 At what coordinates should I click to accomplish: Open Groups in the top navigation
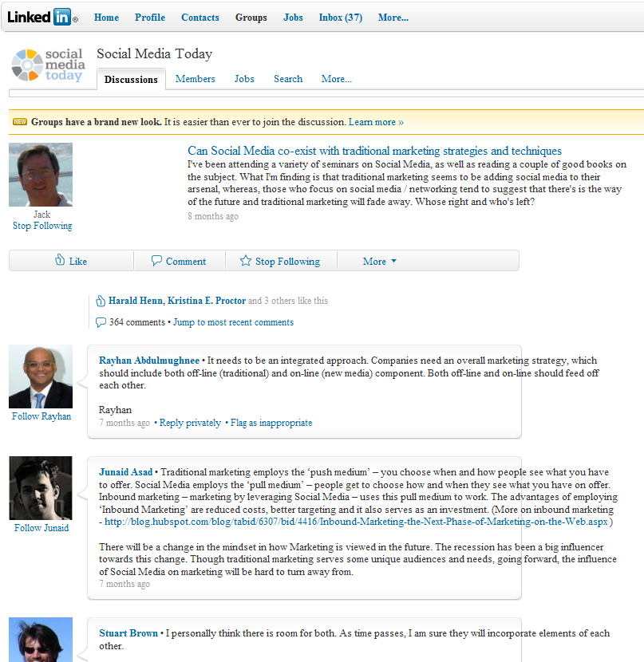pyautogui.click(x=251, y=18)
